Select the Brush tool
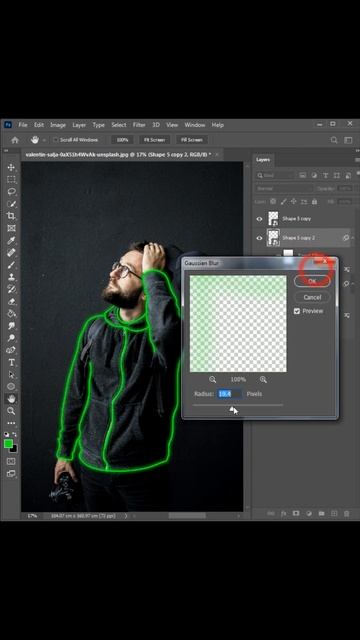Viewport: 360px width, 640px height. 11,265
